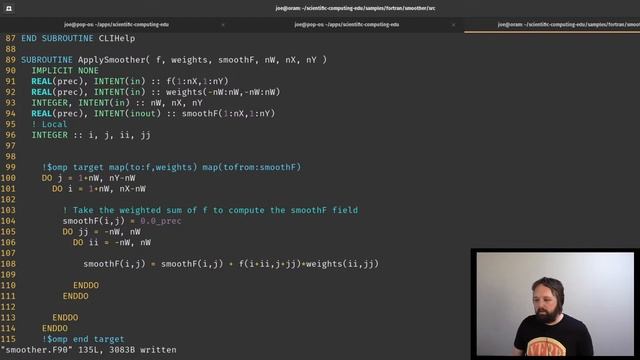Click the presenter webcam video overlay
The image size is (640, 360).
555,304
